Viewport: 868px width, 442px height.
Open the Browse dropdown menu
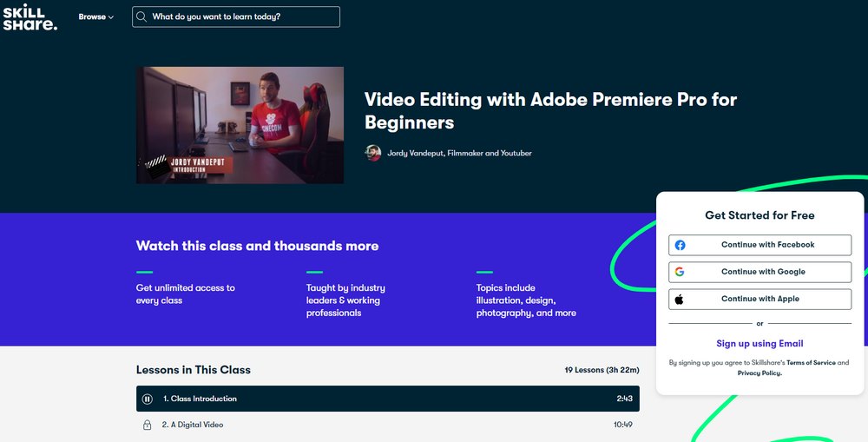95,16
